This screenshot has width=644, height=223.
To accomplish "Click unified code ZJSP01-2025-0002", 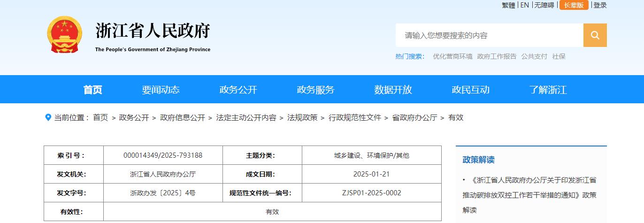I will [372, 193].
